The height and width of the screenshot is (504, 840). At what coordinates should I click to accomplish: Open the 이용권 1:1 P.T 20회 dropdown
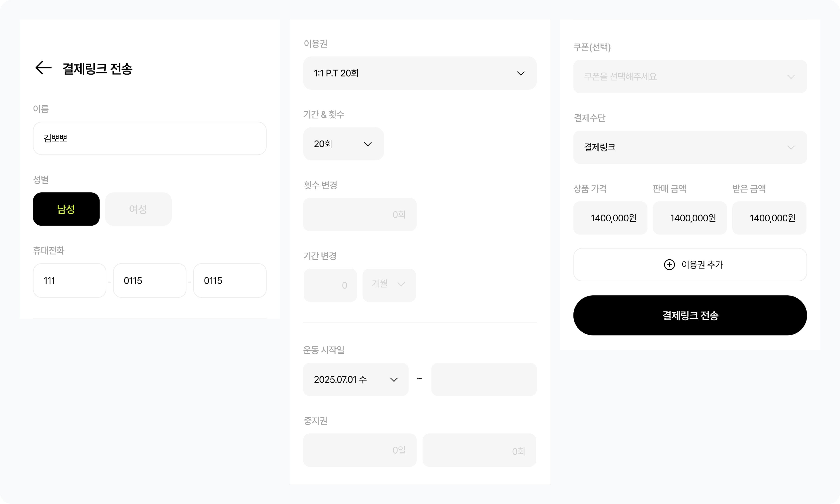(420, 73)
